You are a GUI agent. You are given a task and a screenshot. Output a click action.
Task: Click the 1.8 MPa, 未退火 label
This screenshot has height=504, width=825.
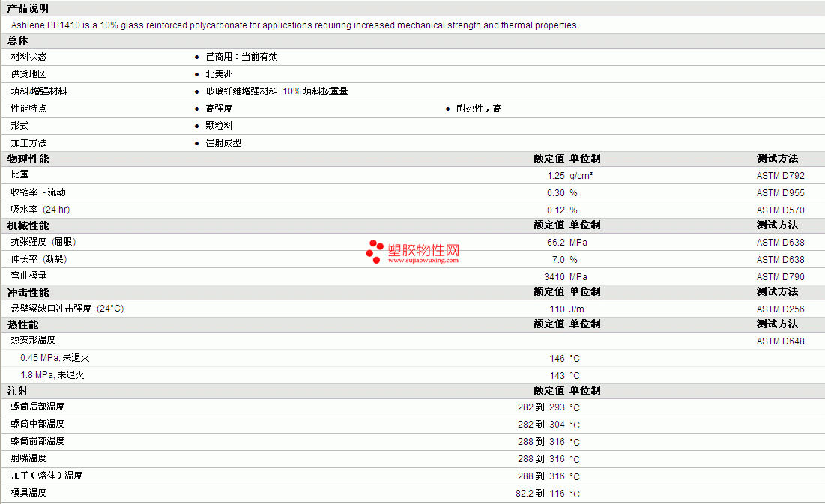(52, 375)
